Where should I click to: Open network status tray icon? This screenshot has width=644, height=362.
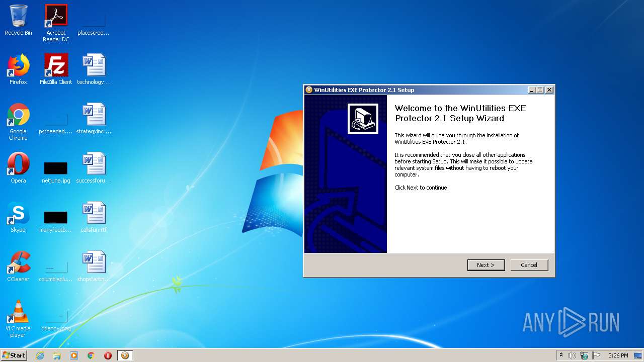tap(584, 355)
